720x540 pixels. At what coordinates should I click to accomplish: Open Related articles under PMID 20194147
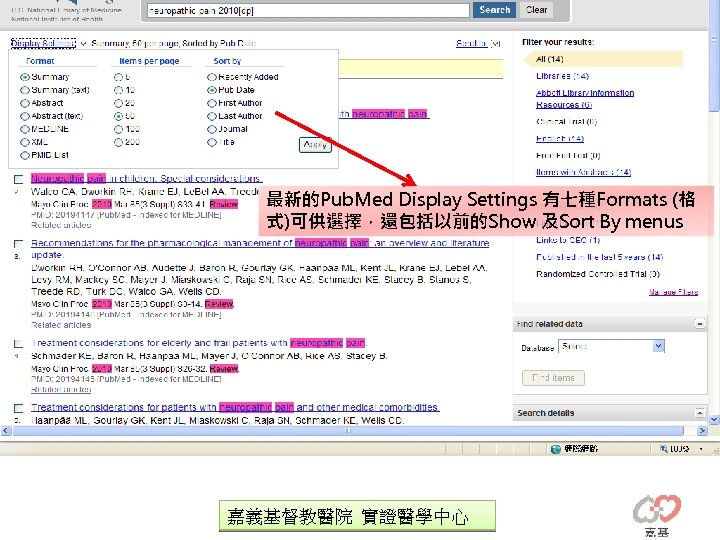(x=61, y=225)
